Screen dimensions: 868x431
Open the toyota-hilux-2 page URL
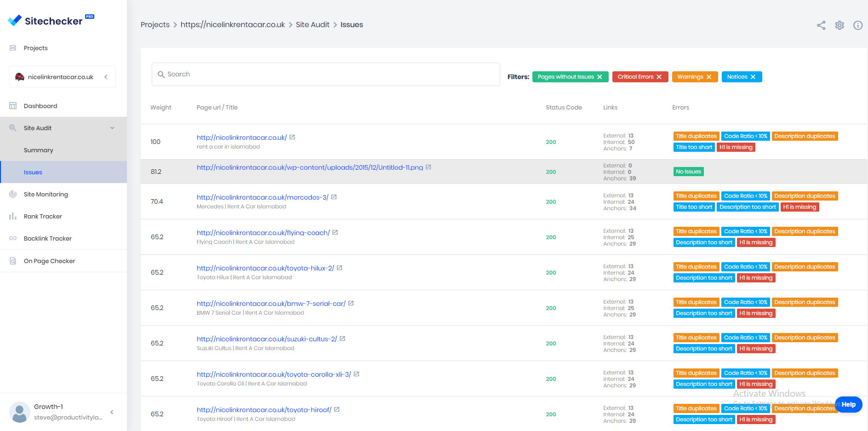(265, 268)
